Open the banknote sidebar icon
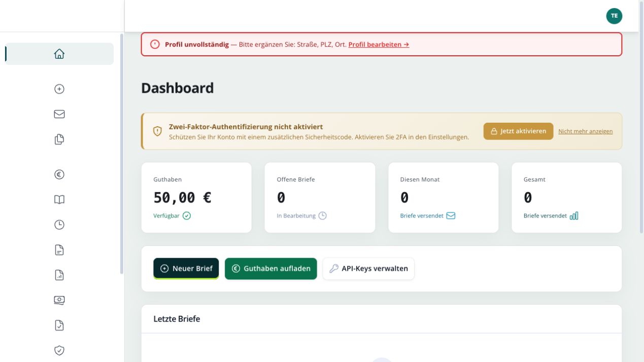 pos(59,300)
